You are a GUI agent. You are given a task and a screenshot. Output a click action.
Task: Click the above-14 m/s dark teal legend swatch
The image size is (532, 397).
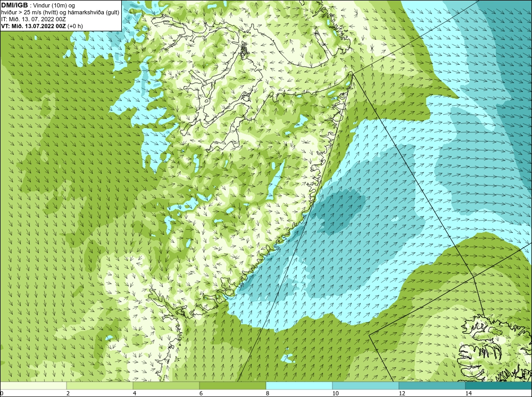pyautogui.click(x=499, y=385)
